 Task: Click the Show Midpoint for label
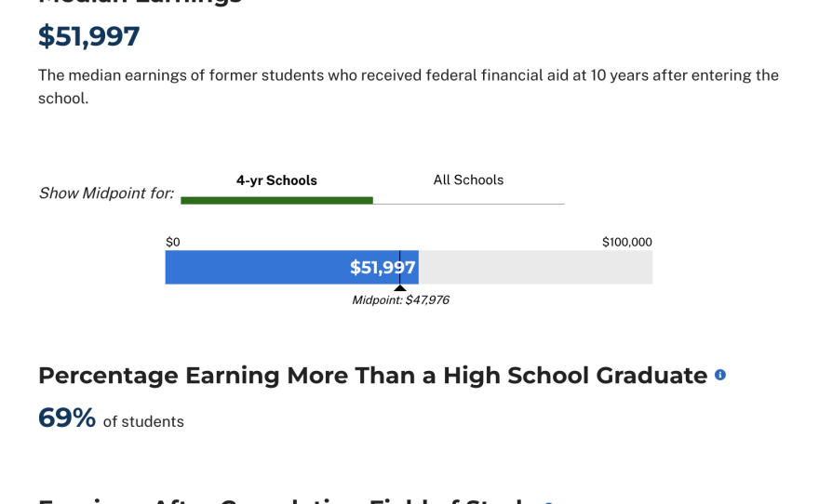click(106, 193)
